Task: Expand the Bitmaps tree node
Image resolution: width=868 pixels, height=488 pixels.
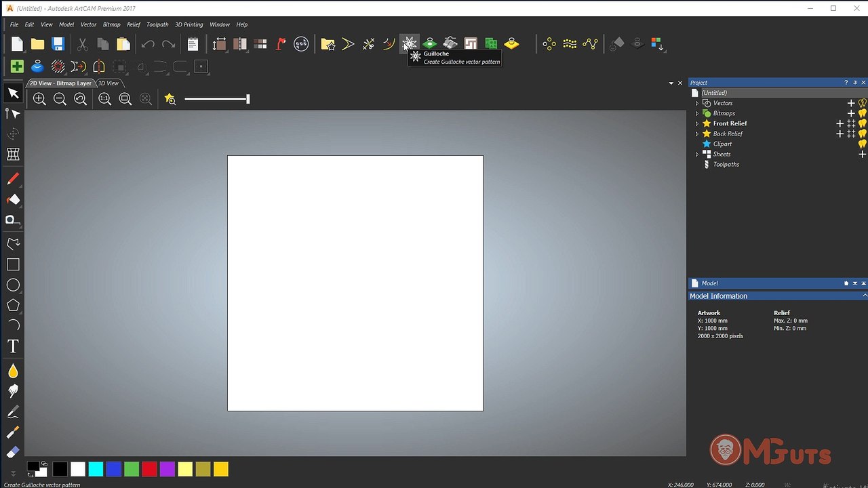Action: coord(697,113)
